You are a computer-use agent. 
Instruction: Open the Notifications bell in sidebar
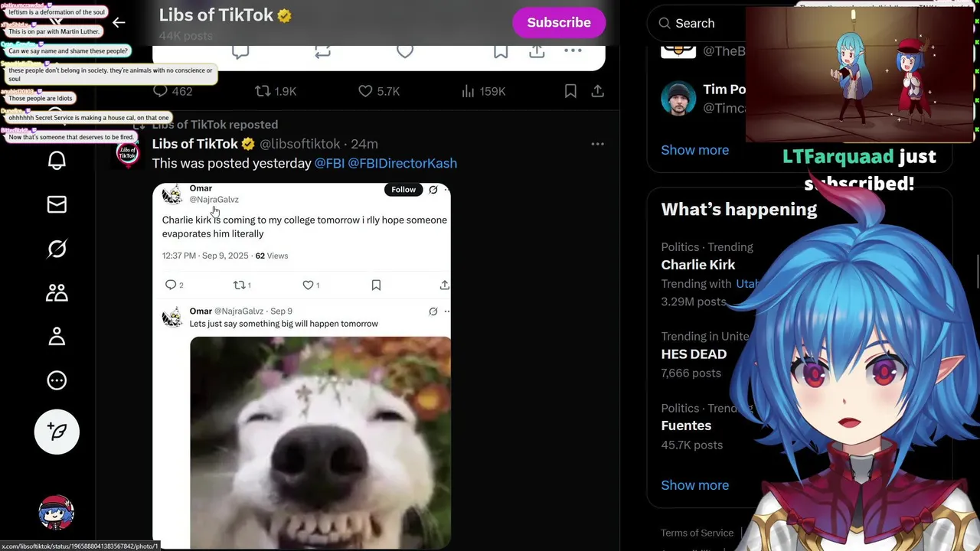pos(57,160)
